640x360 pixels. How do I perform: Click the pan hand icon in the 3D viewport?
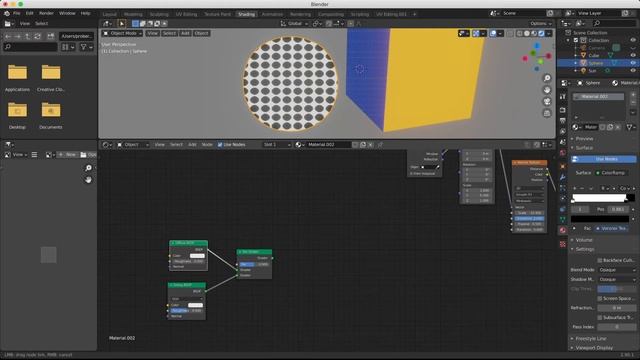point(547,90)
